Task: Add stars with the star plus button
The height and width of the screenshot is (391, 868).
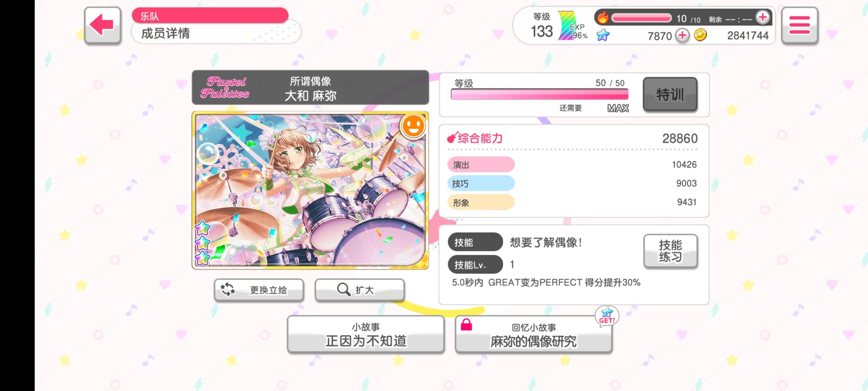Action: point(682,35)
